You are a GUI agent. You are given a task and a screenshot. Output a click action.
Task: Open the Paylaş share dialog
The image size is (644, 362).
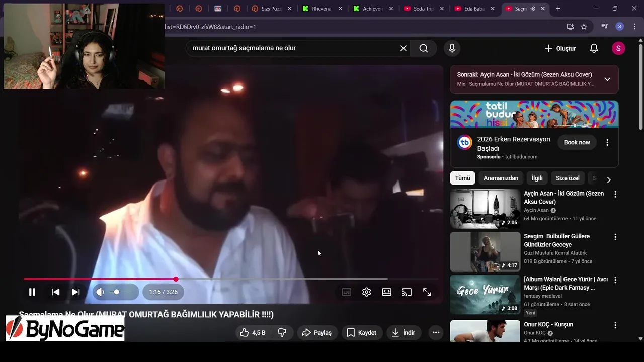(x=316, y=333)
